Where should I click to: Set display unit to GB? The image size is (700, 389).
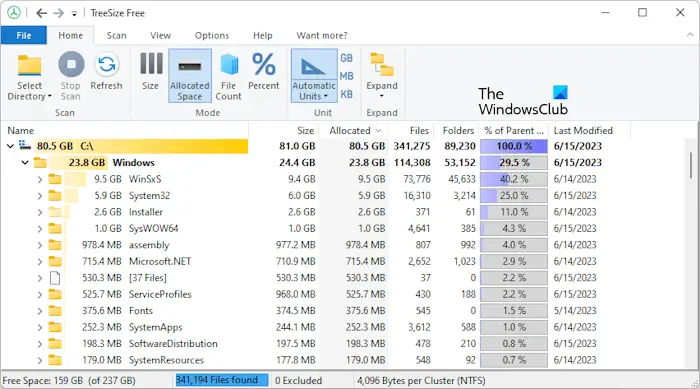pos(346,58)
